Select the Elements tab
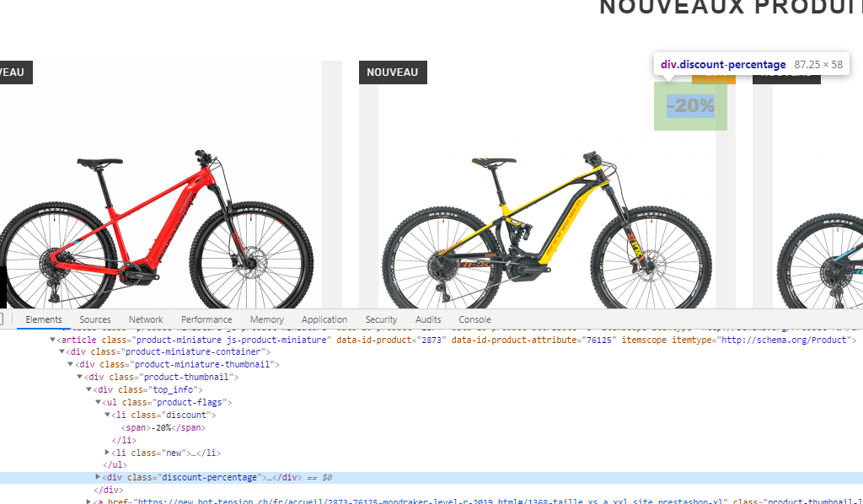 [x=44, y=319]
